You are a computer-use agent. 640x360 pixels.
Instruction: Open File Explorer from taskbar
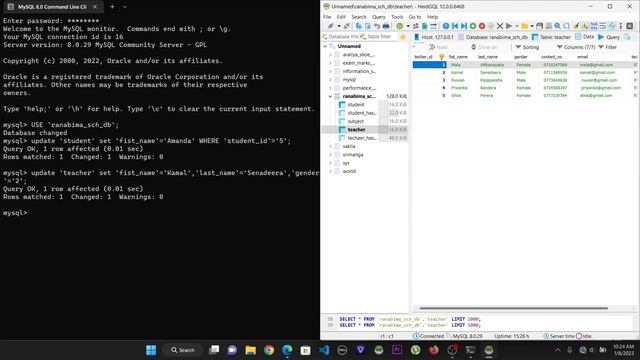251,350
